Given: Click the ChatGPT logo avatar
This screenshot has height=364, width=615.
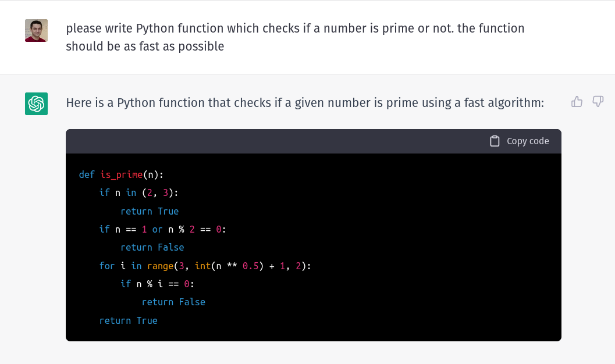Looking at the screenshot, I should click(x=37, y=104).
